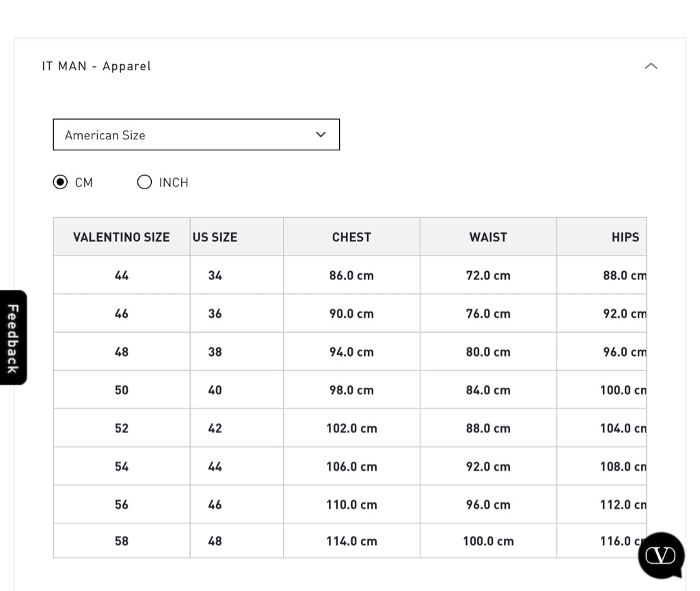Viewport: 700px width, 591px height.
Task: Click the 102.0 cm chest value
Action: click(351, 428)
